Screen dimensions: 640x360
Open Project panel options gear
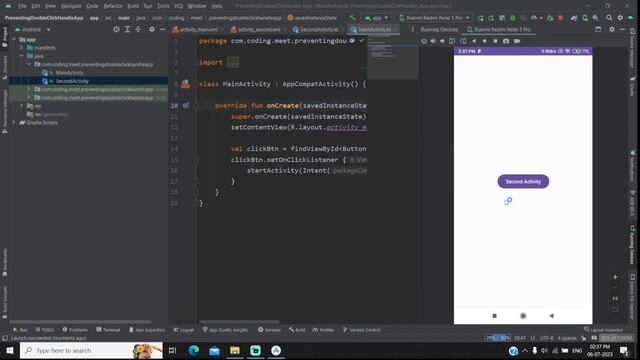pos(152,29)
